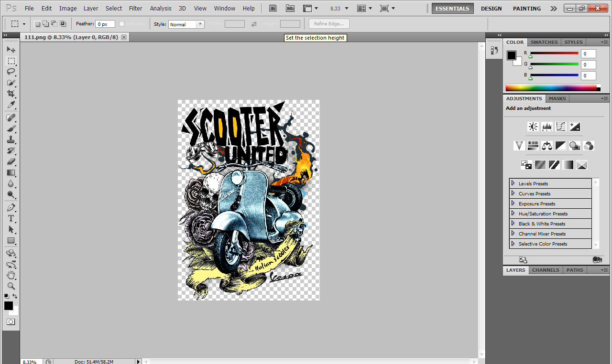Switch to the Design workspace
Image resolution: width=612 pixels, height=364 pixels.
pos(492,8)
